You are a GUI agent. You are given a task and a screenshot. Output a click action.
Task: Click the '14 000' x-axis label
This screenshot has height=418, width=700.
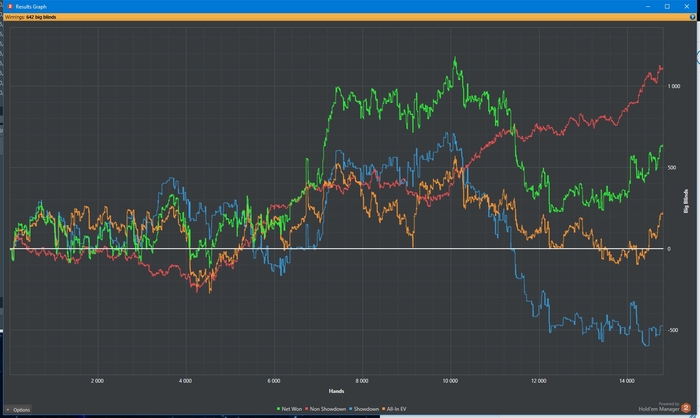point(627,381)
